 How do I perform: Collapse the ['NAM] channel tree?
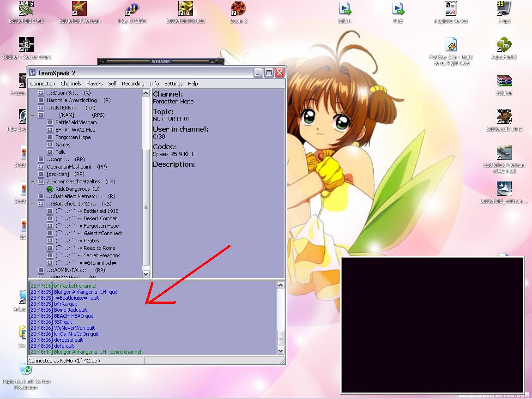tap(33, 115)
